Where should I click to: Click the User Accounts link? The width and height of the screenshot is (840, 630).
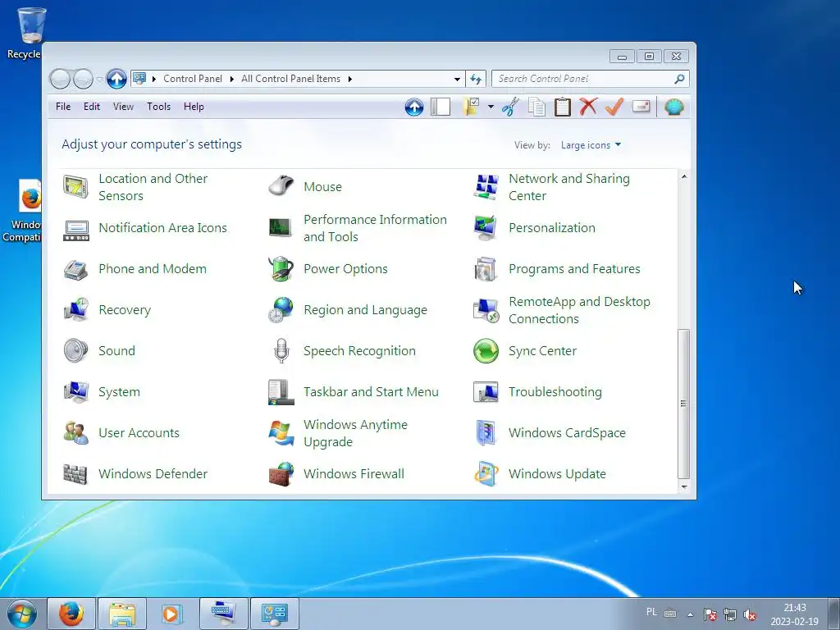(x=139, y=433)
